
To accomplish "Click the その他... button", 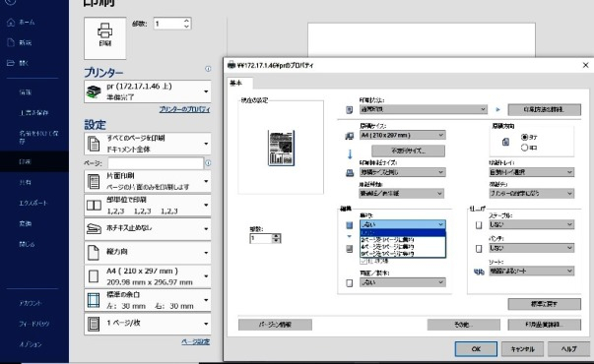I will click(464, 325).
